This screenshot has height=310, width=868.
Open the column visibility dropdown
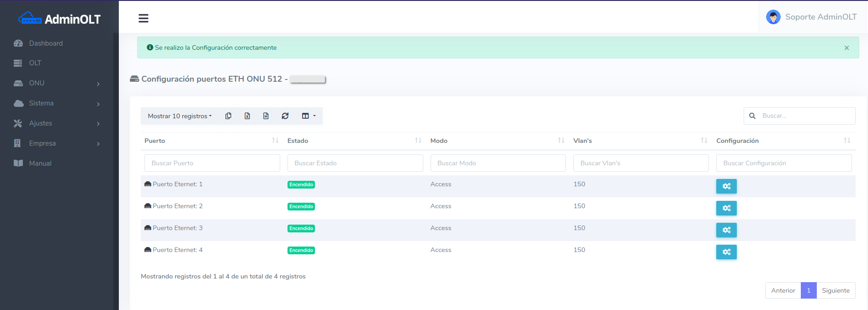[x=309, y=116]
